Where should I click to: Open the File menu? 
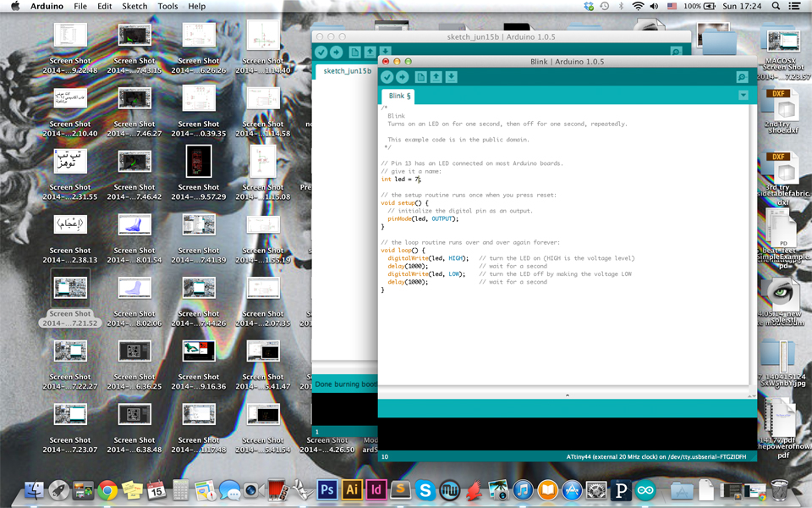(80, 6)
